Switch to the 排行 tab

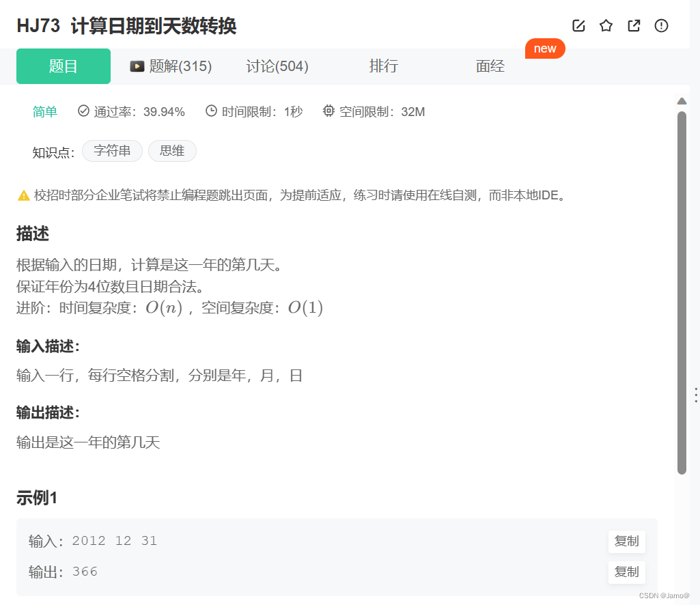click(384, 66)
